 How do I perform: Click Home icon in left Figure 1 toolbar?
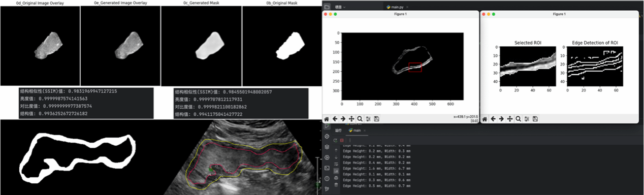(x=327, y=119)
